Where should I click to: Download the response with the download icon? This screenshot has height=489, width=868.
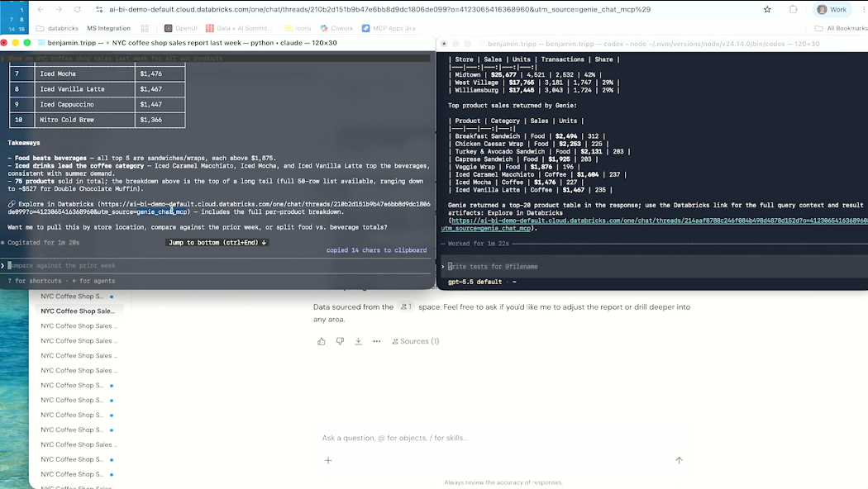click(359, 341)
